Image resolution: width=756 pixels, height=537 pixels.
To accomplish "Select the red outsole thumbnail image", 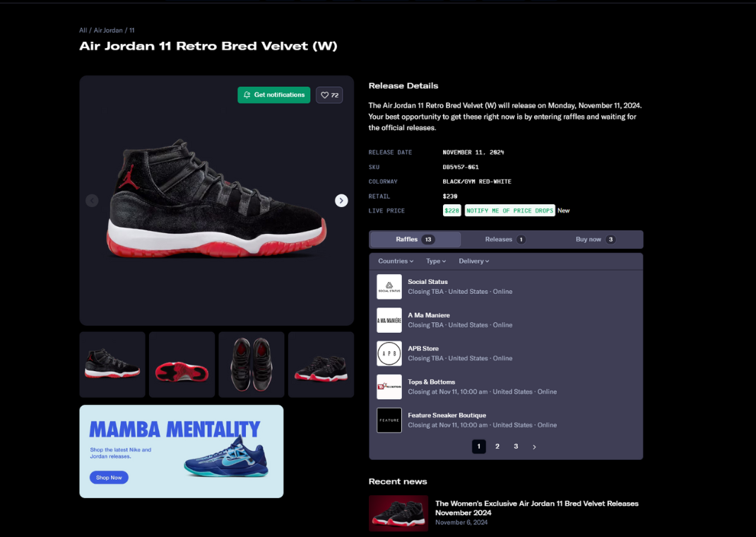I will [x=182, y=365].
